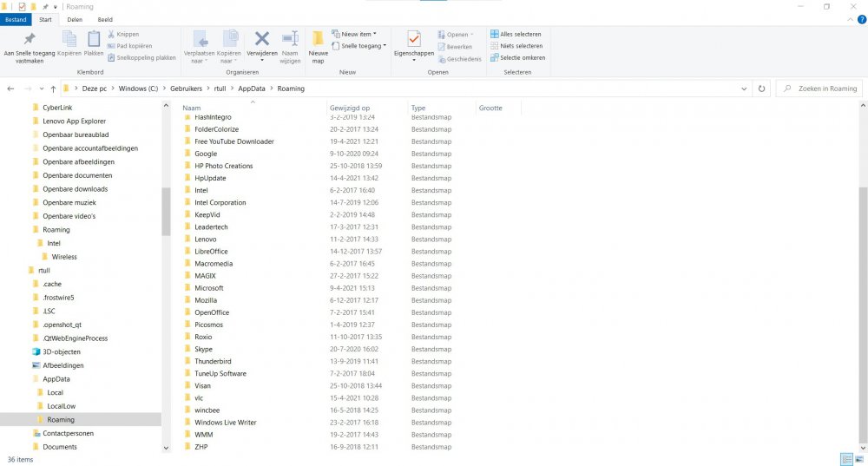
Task: Open the address bar history dropdown
Action: (x=745, y=89)
